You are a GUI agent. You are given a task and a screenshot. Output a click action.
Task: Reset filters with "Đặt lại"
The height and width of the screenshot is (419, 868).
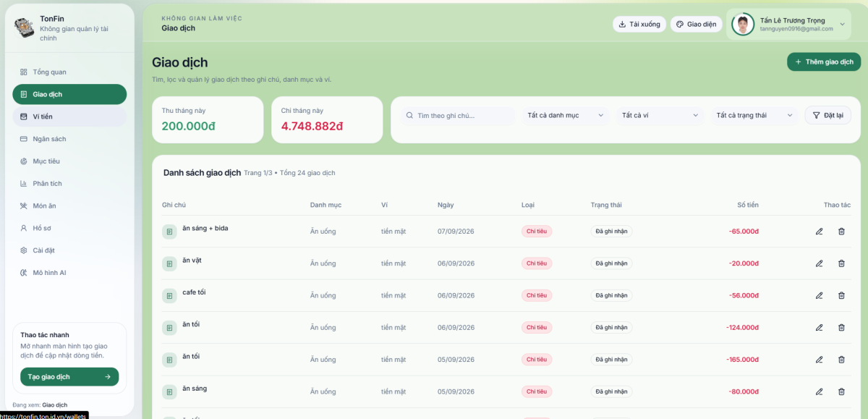[x=828, y=116]
